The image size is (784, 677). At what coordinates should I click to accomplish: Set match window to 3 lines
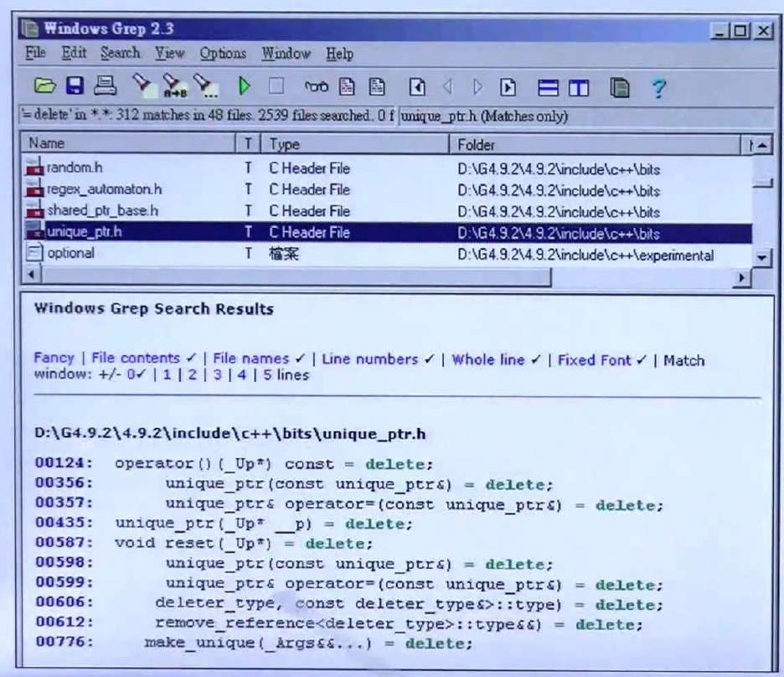(x=217, y=375)
